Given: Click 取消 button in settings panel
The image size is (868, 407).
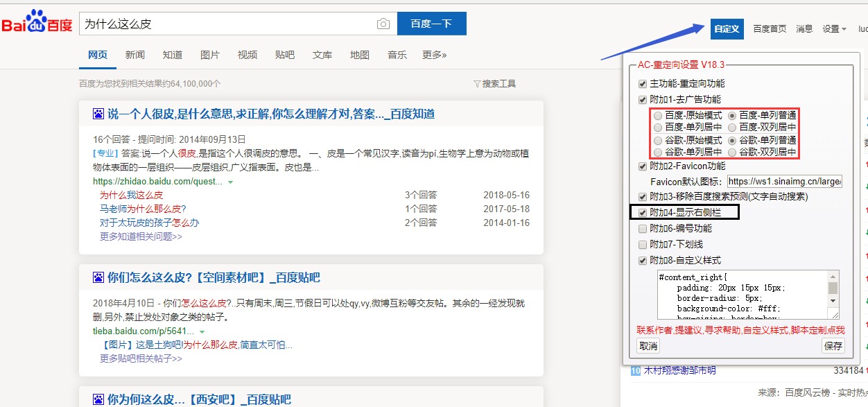Looking at the screenshot, I should [648, 346].
